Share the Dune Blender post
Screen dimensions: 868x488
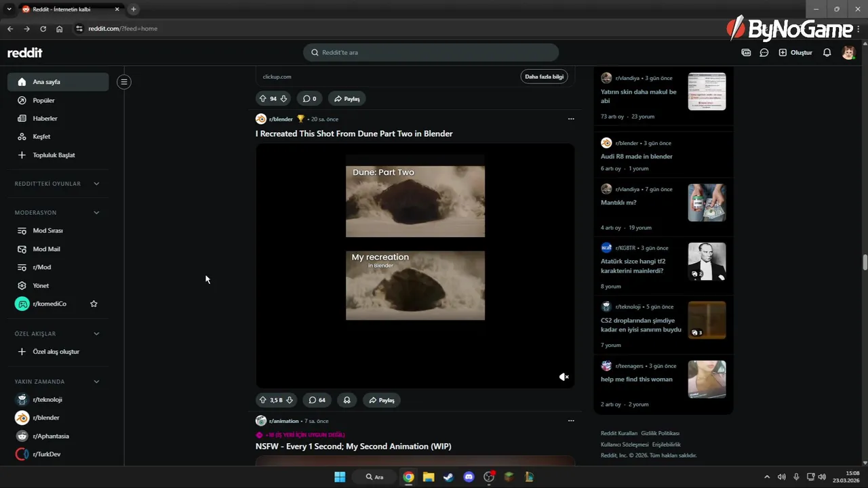[381, 400]
